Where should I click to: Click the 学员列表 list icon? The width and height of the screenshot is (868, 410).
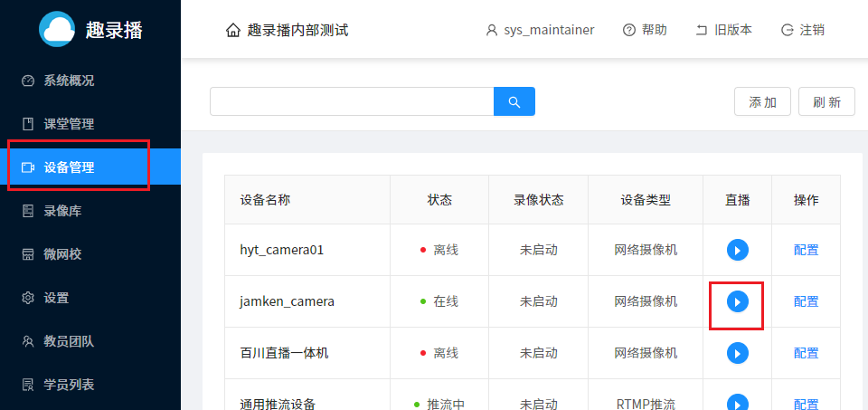coord(28,385)
